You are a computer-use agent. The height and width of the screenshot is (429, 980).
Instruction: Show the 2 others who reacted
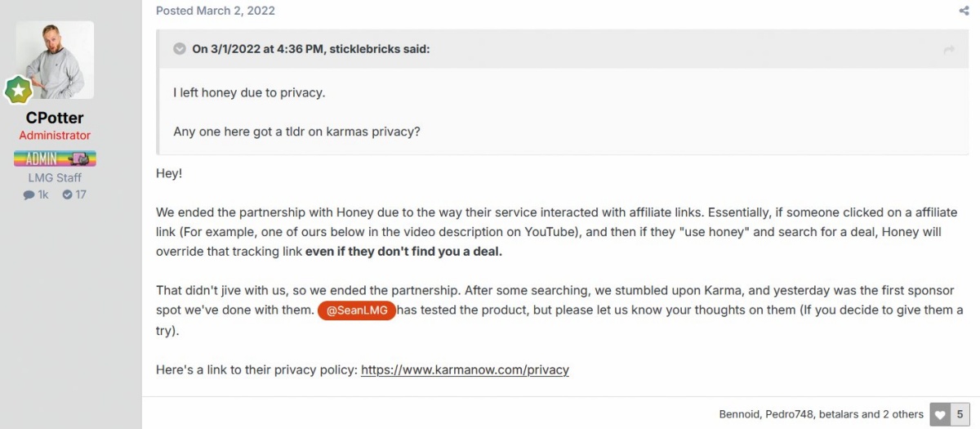(x=902, y=414)
